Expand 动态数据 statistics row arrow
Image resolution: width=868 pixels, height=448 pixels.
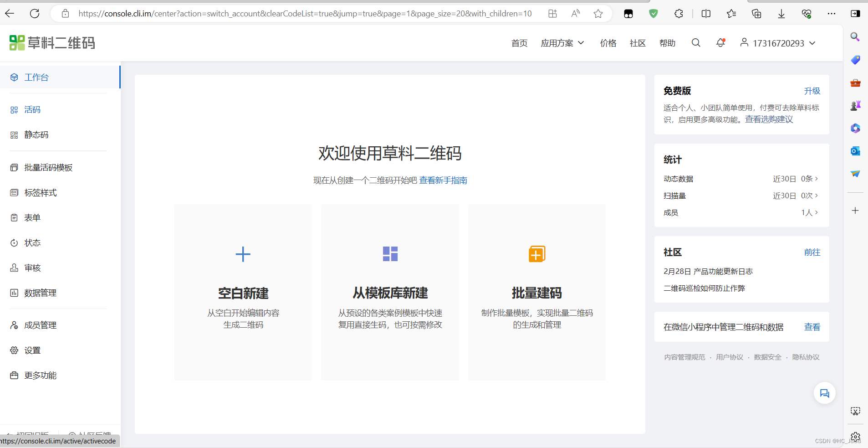pos(817,179)
